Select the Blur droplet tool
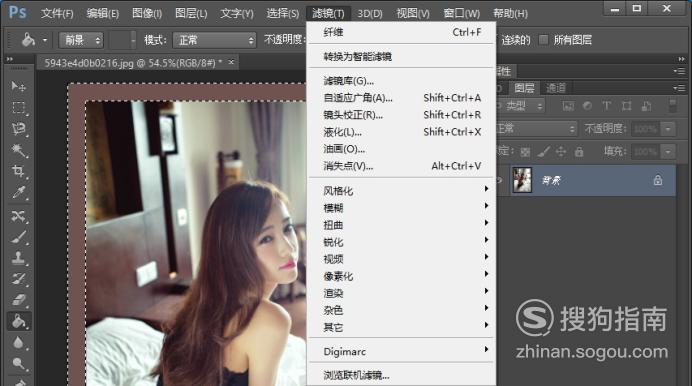This screenshot has height=386, width=692. pyautogui.click(x=18, y=342)
